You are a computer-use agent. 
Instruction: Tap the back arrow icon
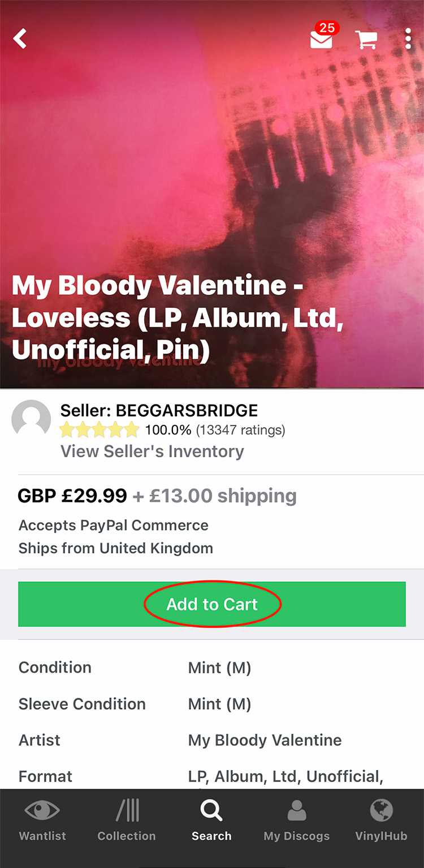[20, 39]
